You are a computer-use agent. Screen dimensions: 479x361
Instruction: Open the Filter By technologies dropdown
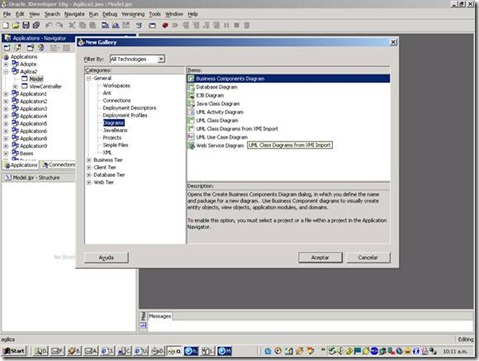click(x=161, y=59)
